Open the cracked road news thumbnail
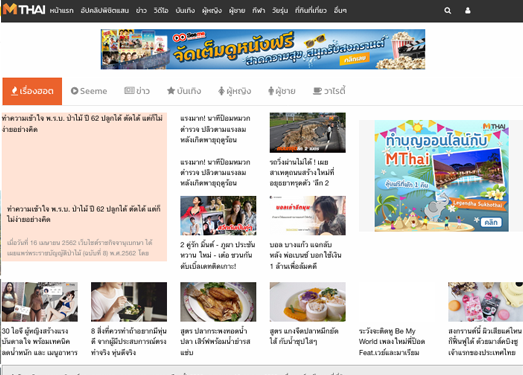 [308, 132]
